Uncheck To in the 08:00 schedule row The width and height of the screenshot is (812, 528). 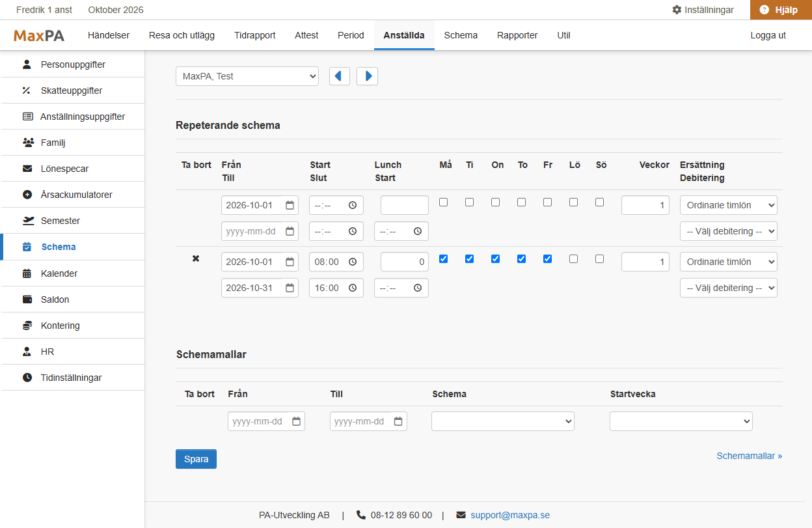click(x=522, y=259)
